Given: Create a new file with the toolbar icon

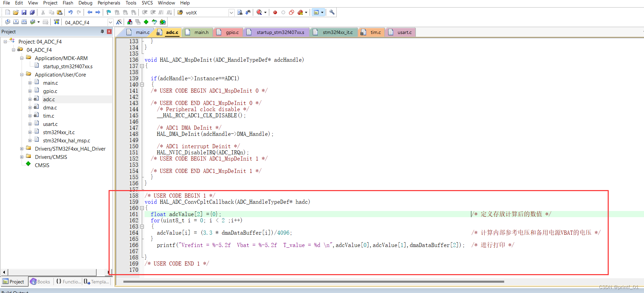Looking at the screenshot, I should coord(8,12).
